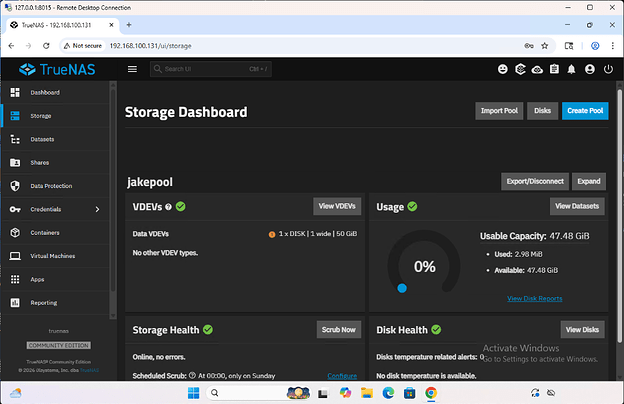
Task: Click the View Disks button
Action: [x=582, y=330]
